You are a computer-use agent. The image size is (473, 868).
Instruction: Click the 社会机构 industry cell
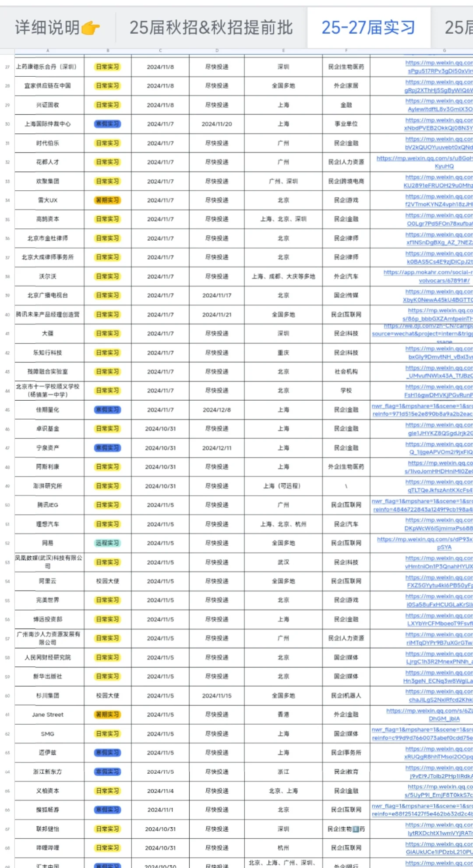346,372
